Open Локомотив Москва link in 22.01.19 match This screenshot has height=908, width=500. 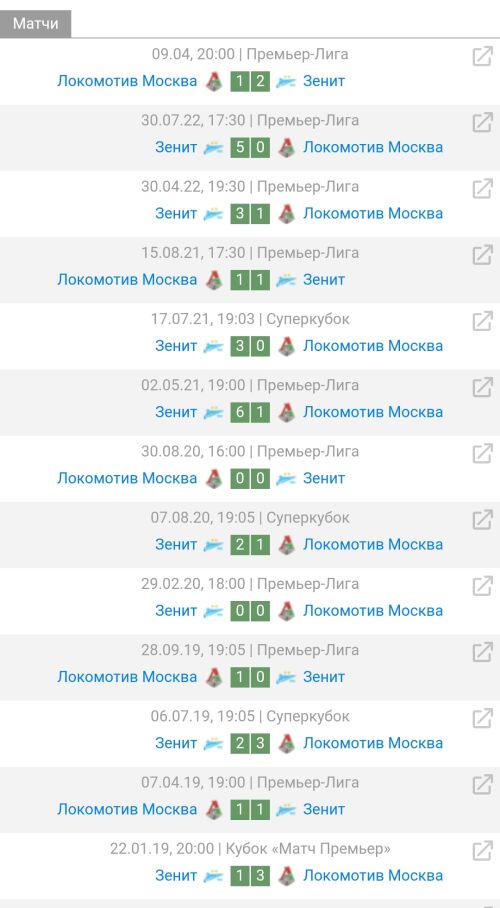pyautogui.click(x=373, y=876)
